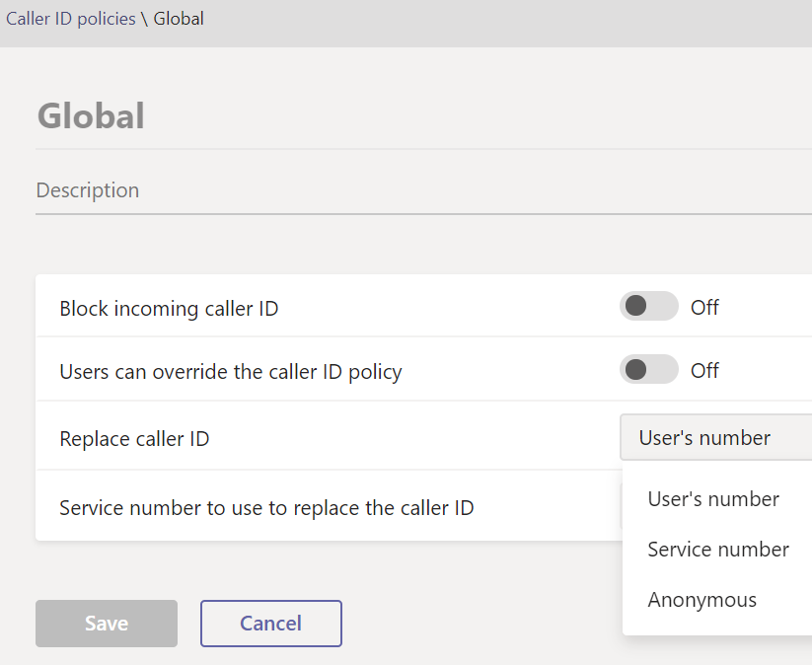
Task: Click Off text beside Block incoming toggle
Action: click(704, 307)
